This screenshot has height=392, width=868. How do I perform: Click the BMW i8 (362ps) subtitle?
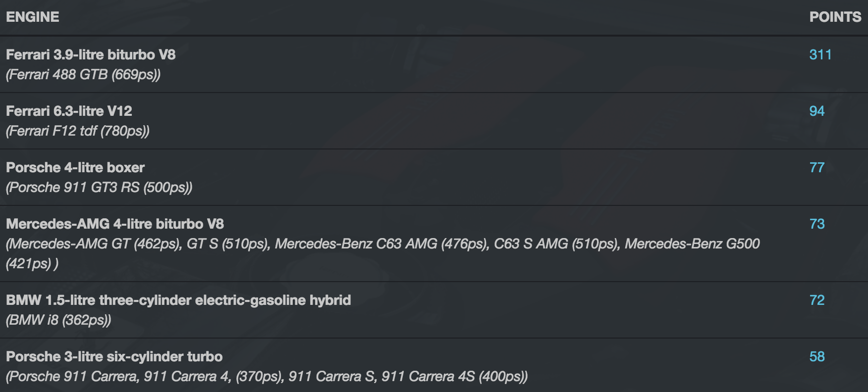[x=58, y=320]
